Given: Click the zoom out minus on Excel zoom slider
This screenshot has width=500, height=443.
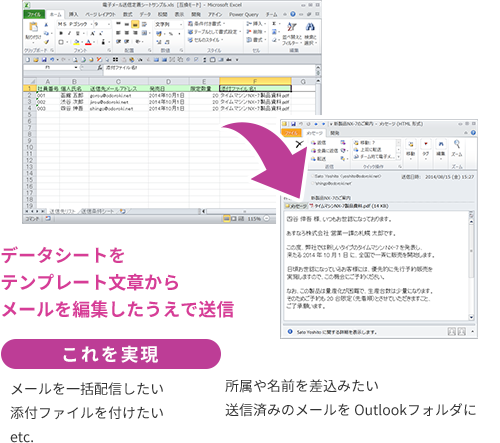Looking at the screenshot, I should pyautogui.click(x=267, y=219).
